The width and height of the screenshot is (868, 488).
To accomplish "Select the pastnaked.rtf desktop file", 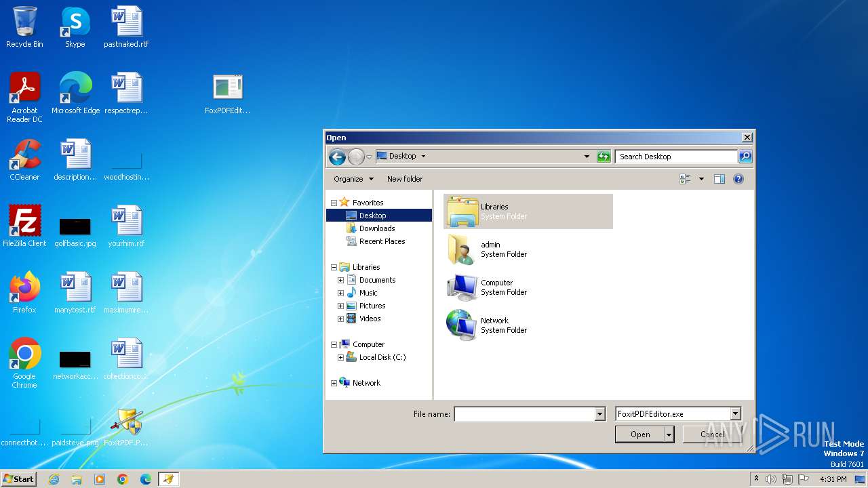I will click(126, 27).
